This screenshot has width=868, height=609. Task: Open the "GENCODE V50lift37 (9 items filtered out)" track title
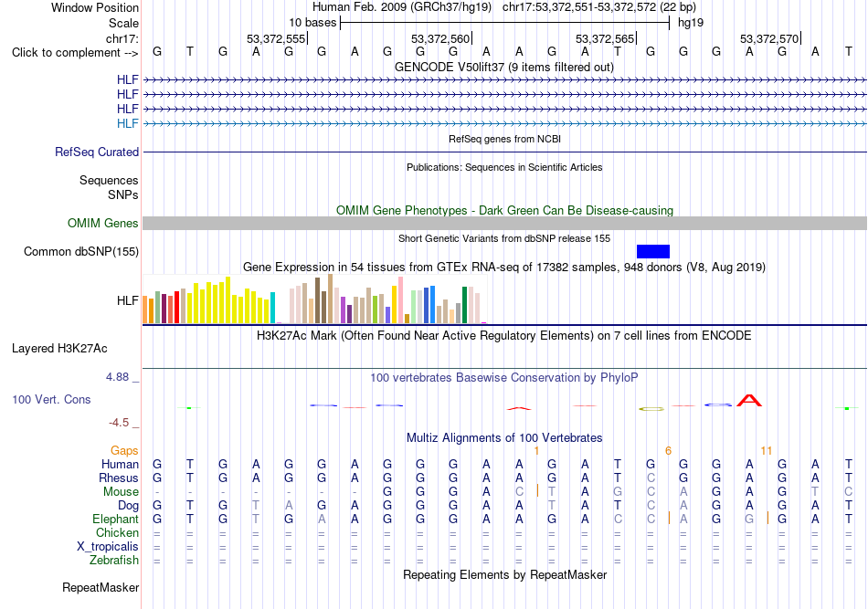pyautogui.click(x=503, y=67)
